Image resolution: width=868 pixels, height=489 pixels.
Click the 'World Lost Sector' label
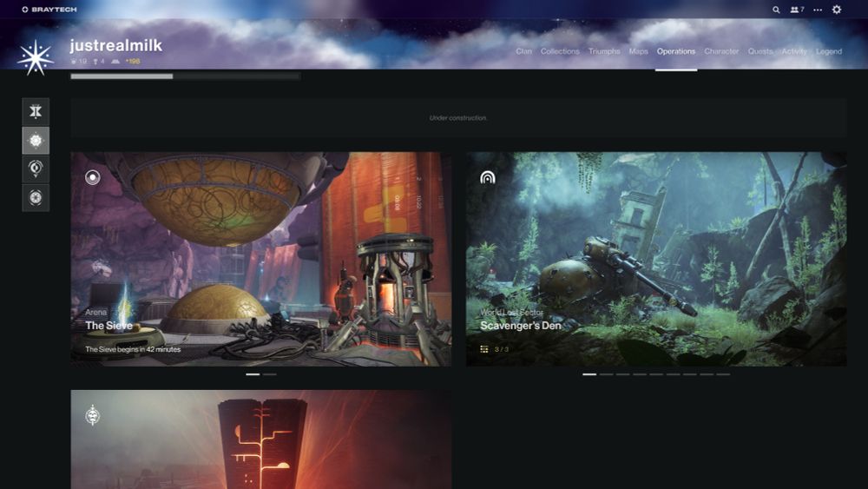click(x=511, y=313)
